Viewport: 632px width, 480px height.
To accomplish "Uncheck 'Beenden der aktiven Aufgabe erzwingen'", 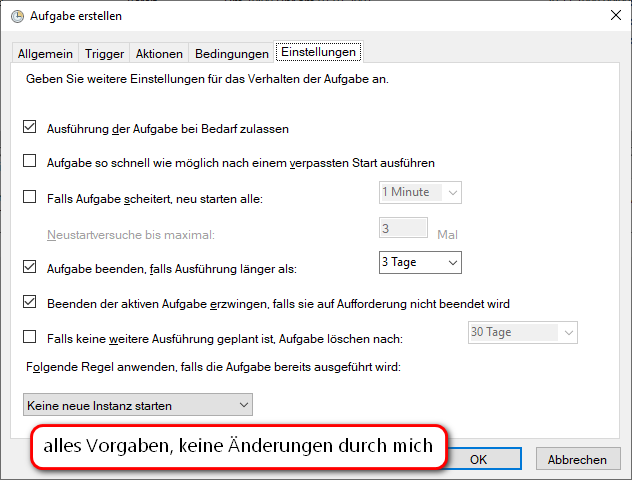I will pyautogui.click(x=29, y=302).
